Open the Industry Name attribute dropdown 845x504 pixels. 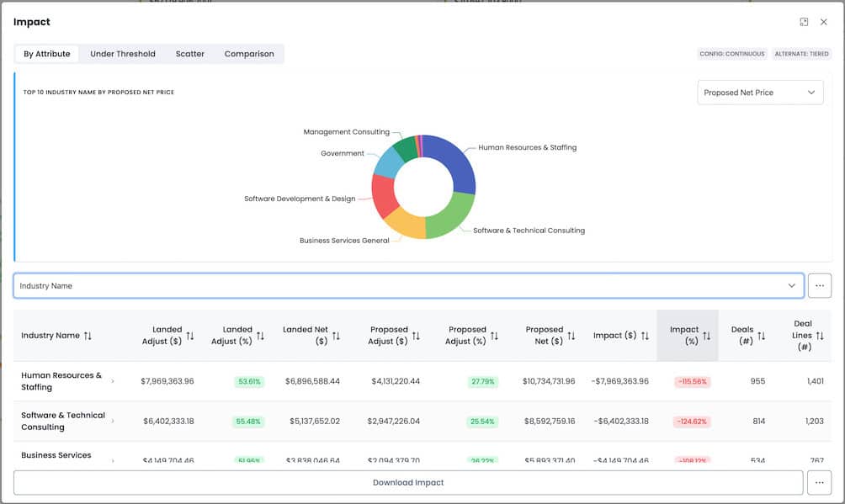click(x=408, y=286)
